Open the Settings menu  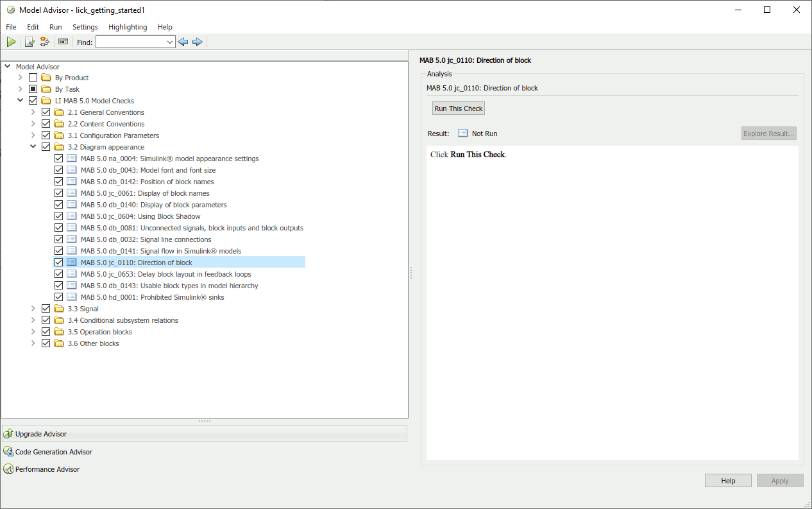point(85,27)
